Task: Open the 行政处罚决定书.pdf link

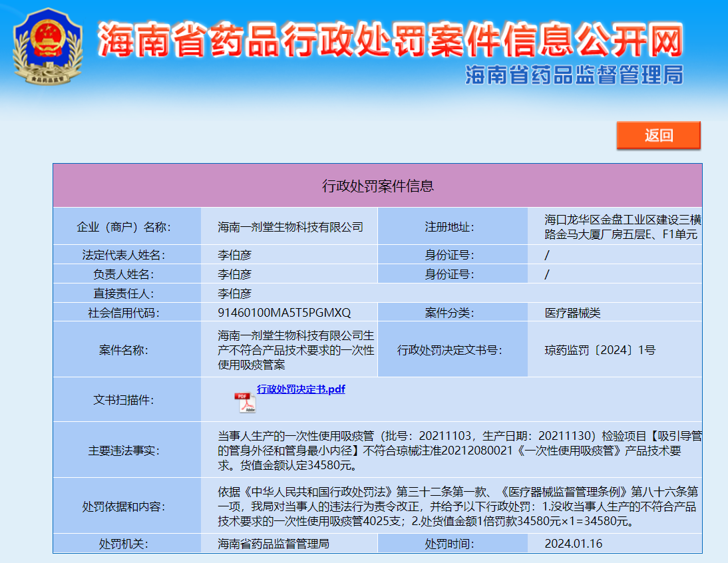Action: (301, 389)
